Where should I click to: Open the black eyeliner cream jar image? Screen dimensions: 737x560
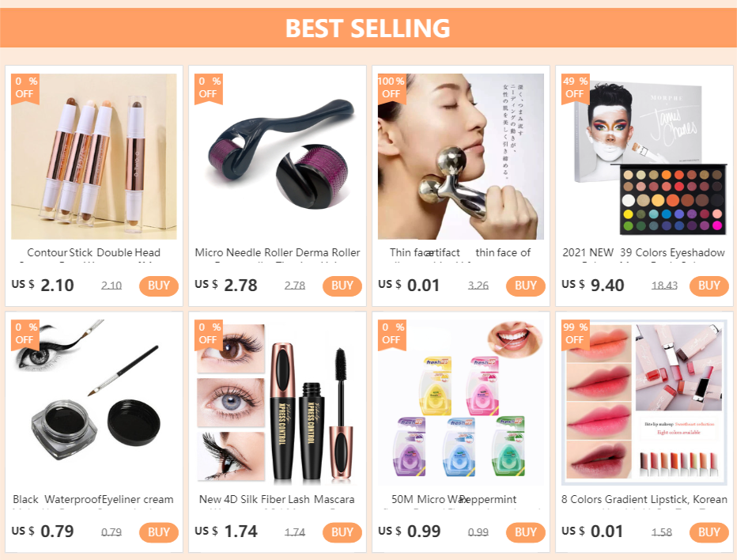(x=94, y=403)
